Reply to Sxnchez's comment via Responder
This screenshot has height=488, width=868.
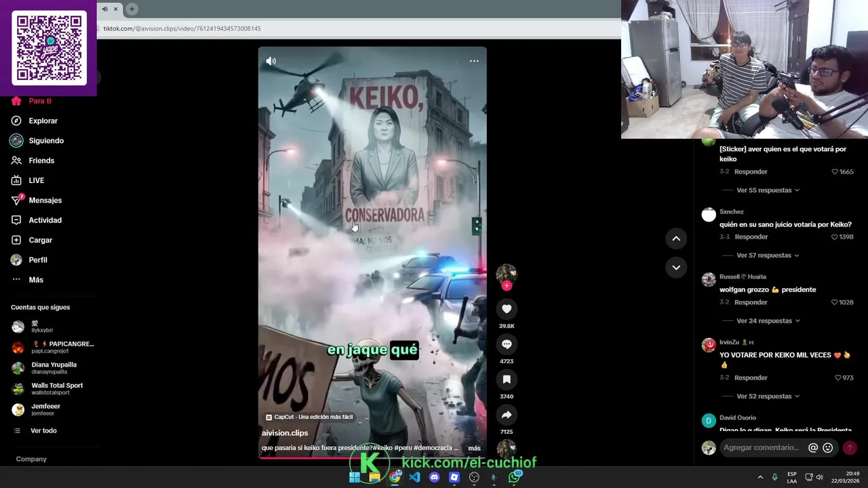tap(751, 237)
